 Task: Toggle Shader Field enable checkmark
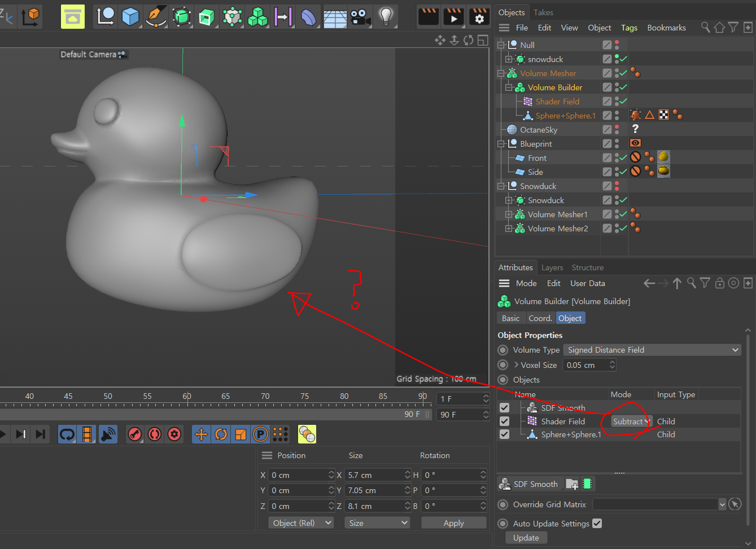click(x=623, y=101)
